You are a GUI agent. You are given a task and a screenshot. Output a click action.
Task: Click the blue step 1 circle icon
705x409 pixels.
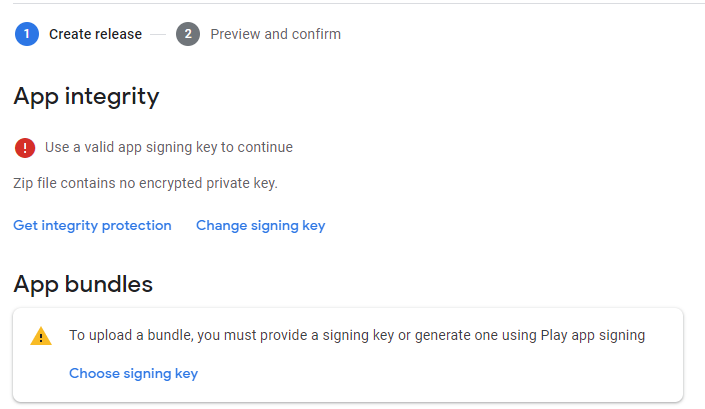click(27, 34)
